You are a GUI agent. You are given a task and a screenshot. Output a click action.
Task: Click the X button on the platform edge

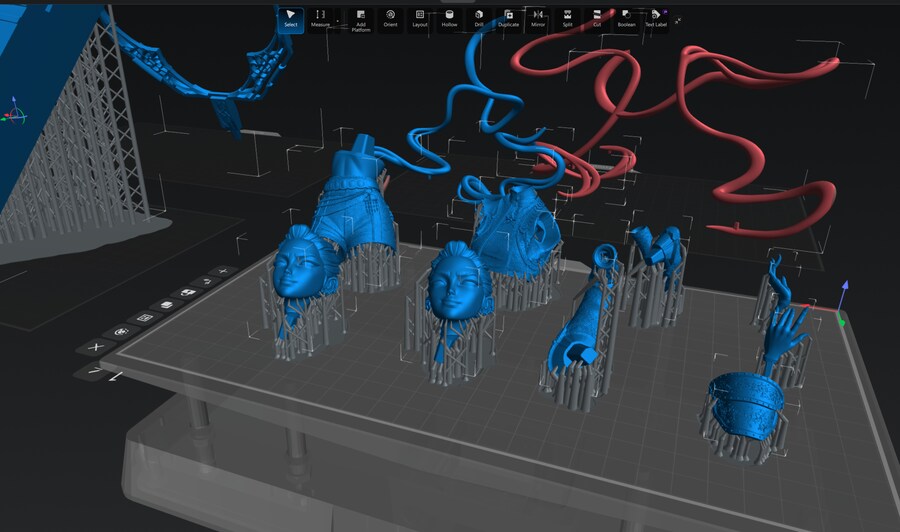point(97,346)
